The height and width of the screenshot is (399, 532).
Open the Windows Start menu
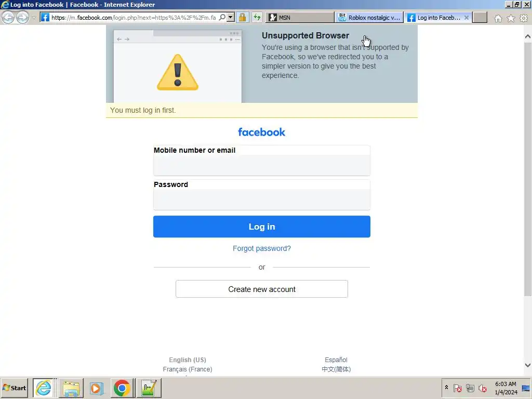point(14,388)
